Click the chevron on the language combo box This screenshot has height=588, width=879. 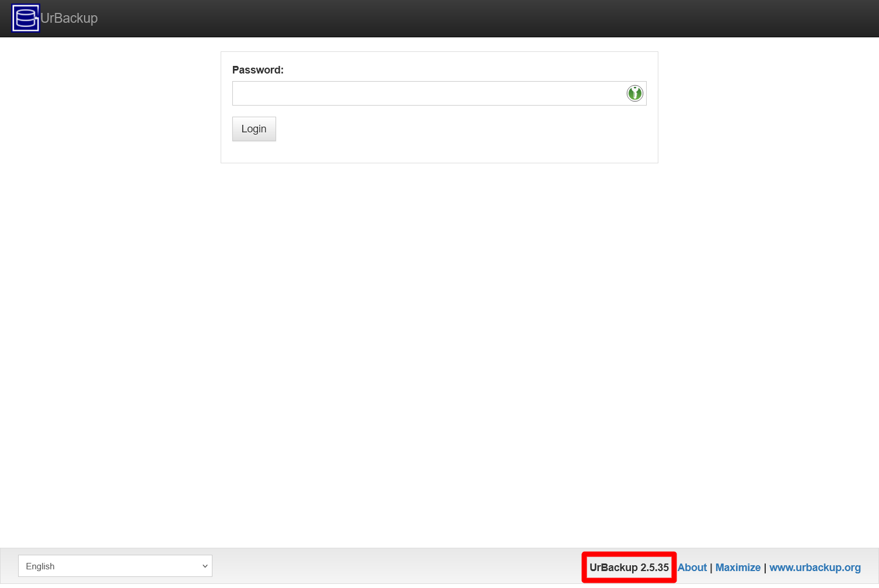coord(204,566)
